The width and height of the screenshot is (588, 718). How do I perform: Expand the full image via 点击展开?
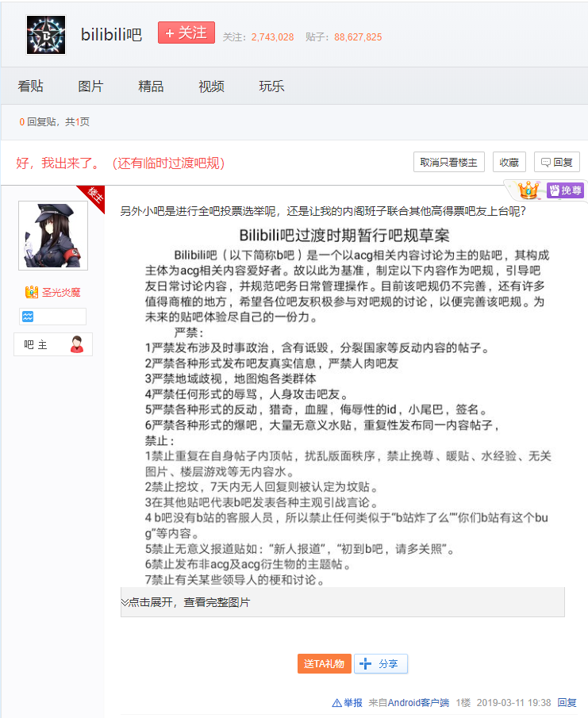[x=185, y=602]
